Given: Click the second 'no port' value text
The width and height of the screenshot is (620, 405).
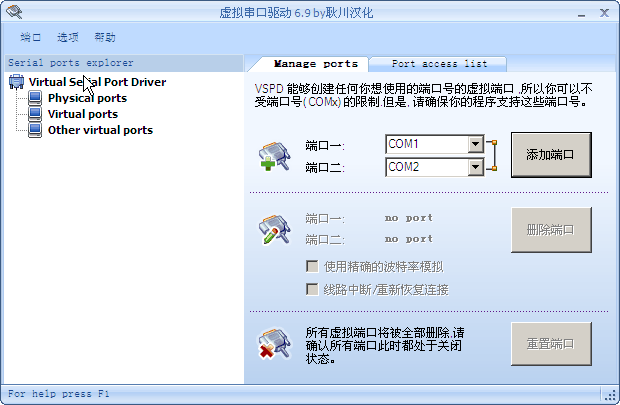Looking at the screenshot, I should 409,239.
